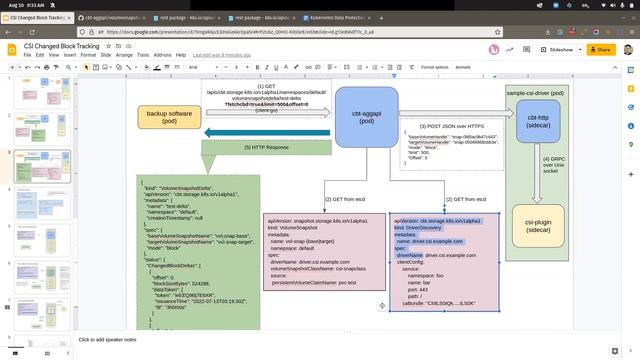Open text alignment options
Image resolution: width=640 pixels, height=360 pixels.
pos(331,67)
